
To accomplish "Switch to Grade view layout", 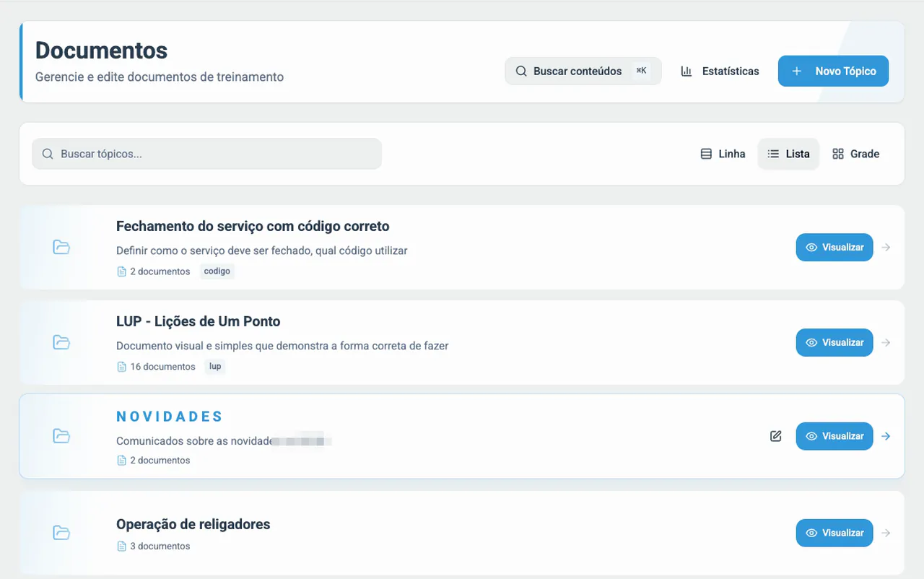I will [x=855, y=154].
